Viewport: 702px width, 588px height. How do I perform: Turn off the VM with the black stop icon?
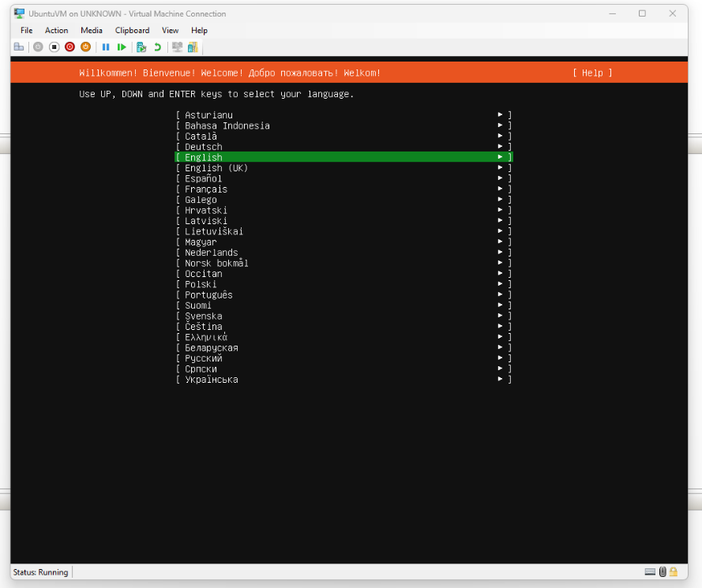click(54, 47)
